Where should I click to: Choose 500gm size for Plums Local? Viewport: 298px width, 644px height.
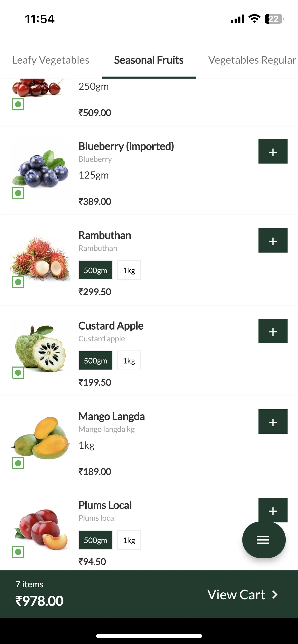(x=96, y=540)
